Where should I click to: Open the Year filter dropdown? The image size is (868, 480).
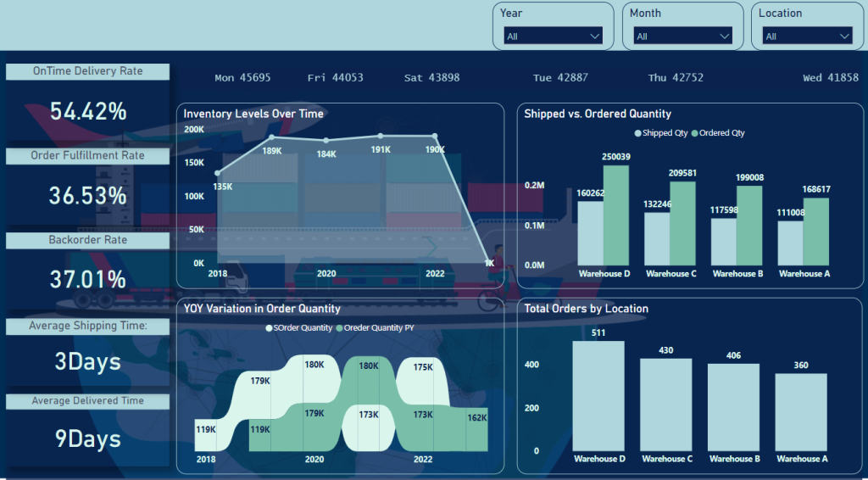tap(553, 36)
